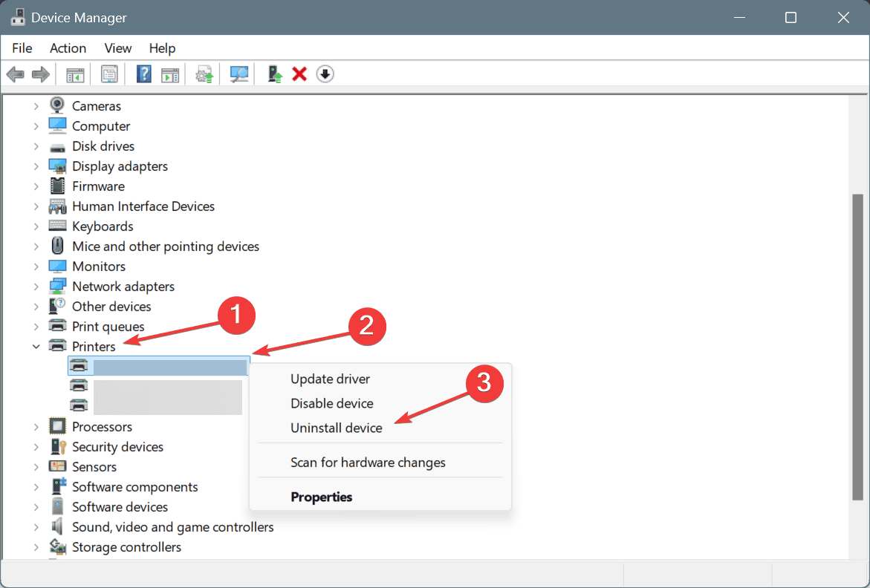Click the Sensors icon
The image size is (870, 588).
(57, 466)
